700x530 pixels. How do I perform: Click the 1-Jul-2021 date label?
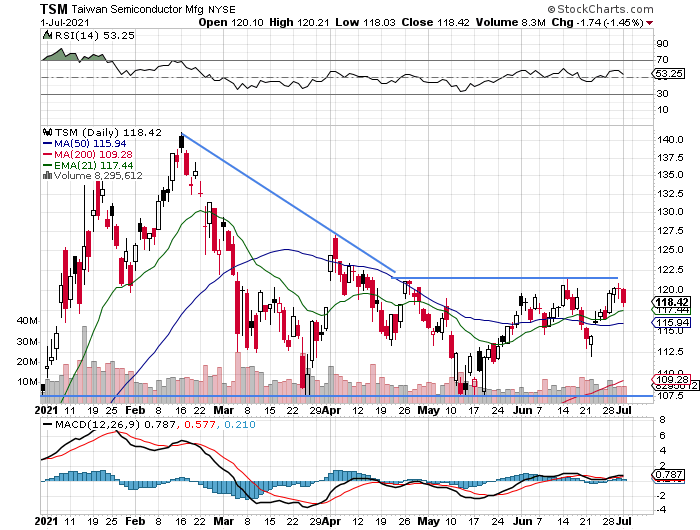[x=65, y=22]
